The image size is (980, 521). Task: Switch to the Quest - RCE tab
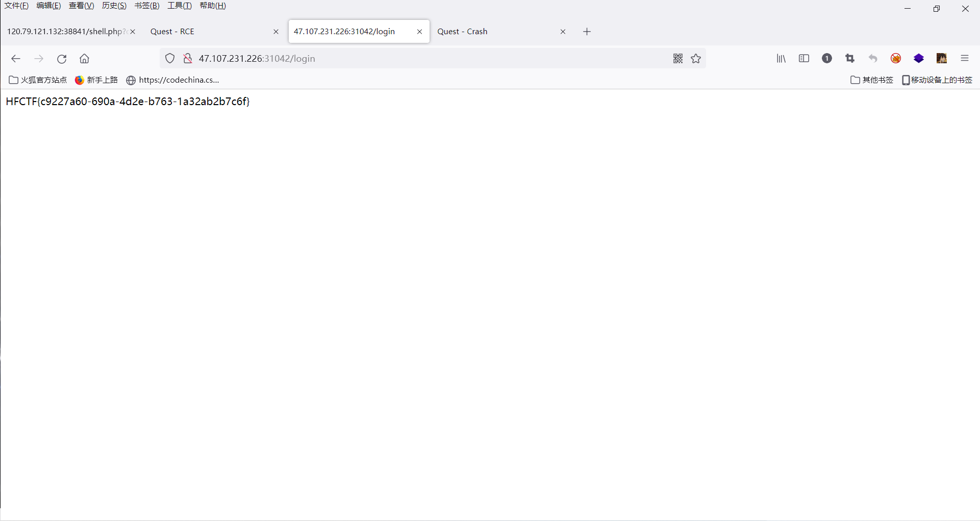(x=214, y=32)
